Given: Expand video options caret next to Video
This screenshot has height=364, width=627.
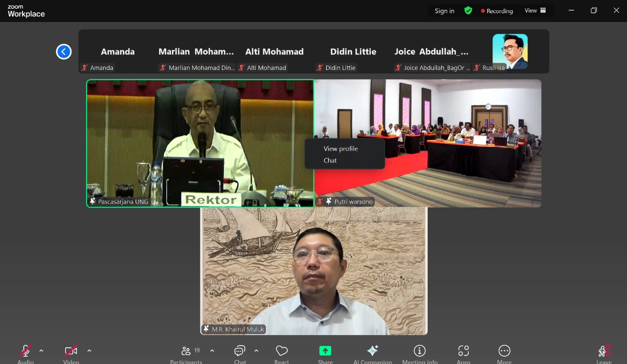Looking at the screenshot, I should coord(89,351).
